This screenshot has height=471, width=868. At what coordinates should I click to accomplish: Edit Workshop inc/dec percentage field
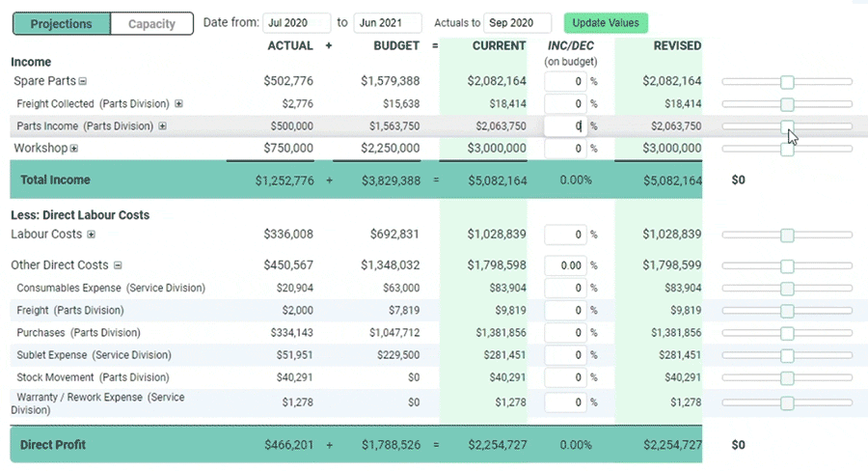(x=564, y=148)
